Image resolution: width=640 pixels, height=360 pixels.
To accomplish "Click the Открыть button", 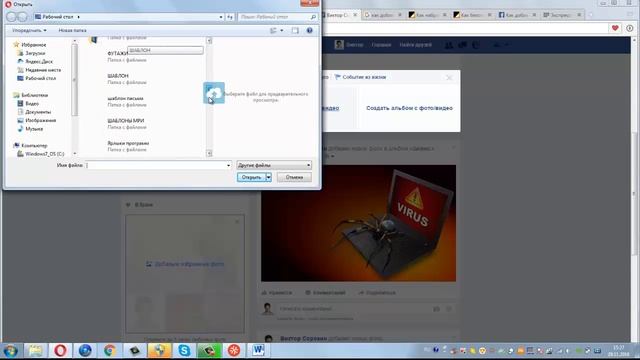I will coord(251,177).
